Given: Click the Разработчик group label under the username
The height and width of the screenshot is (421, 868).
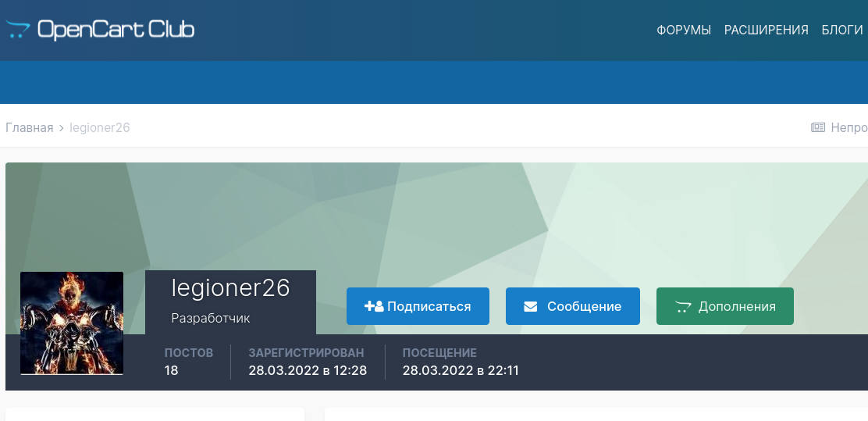Looking at the screenshot, I should (x=211, y=319).
